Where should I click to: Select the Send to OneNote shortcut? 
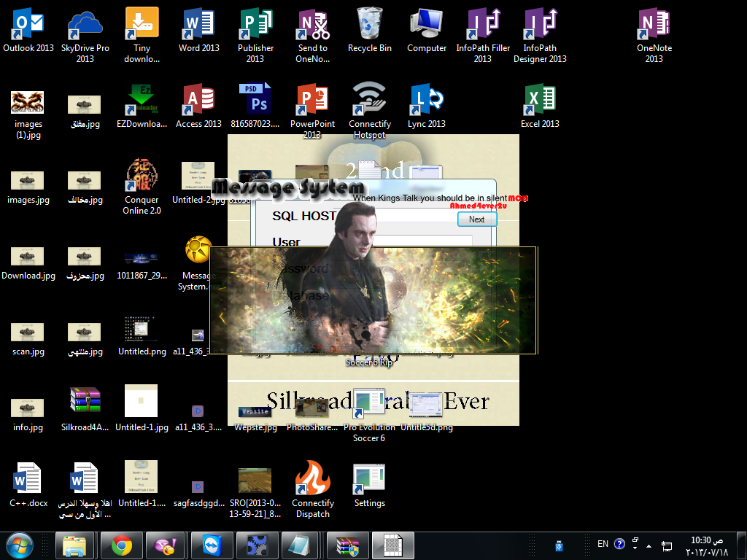coord(312,23)
